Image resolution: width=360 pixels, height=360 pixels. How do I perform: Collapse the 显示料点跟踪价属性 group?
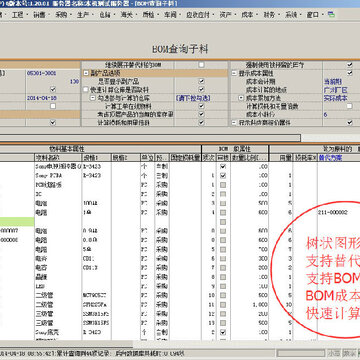pos(234,123)
